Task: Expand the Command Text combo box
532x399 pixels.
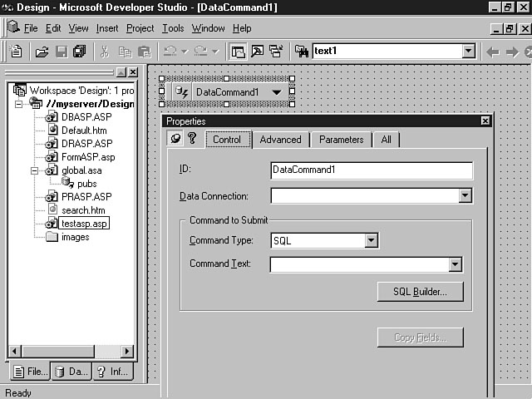Action: click(x=455, y=265)
